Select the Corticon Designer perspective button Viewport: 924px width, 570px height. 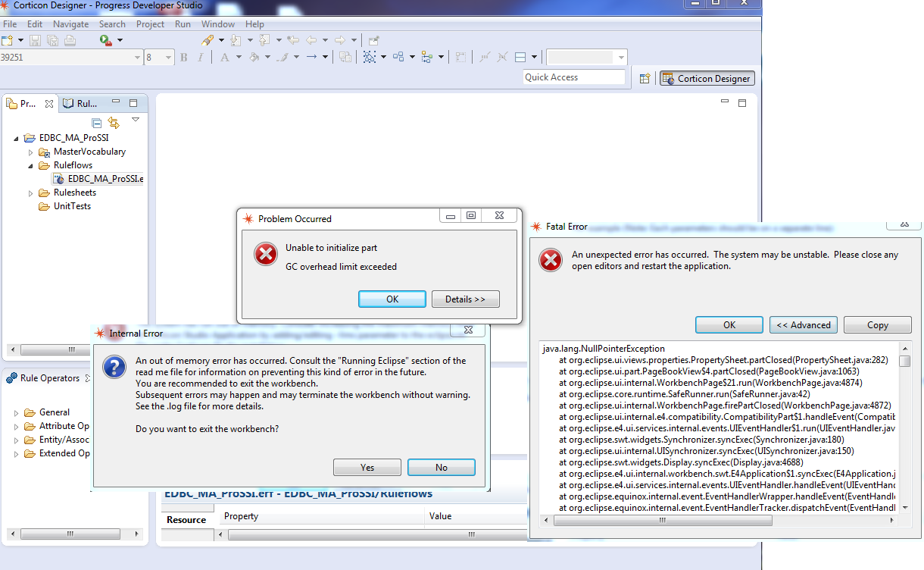click(x=707, y=78)
